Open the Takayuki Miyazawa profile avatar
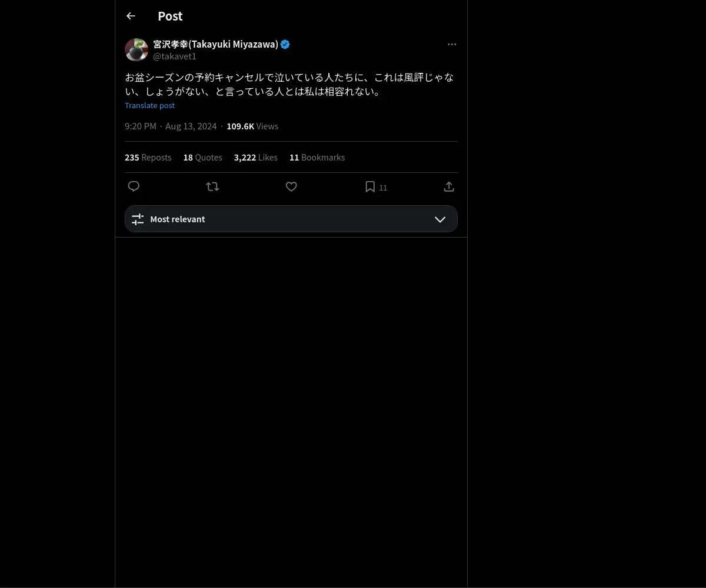This screenshot has height=588, width=706. (x=136, y=50)
